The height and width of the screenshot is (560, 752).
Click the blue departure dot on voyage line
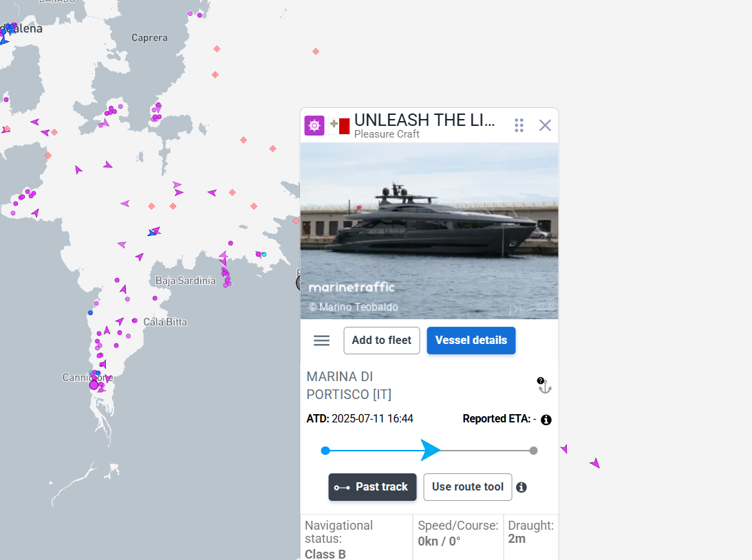tap(325, 450)
